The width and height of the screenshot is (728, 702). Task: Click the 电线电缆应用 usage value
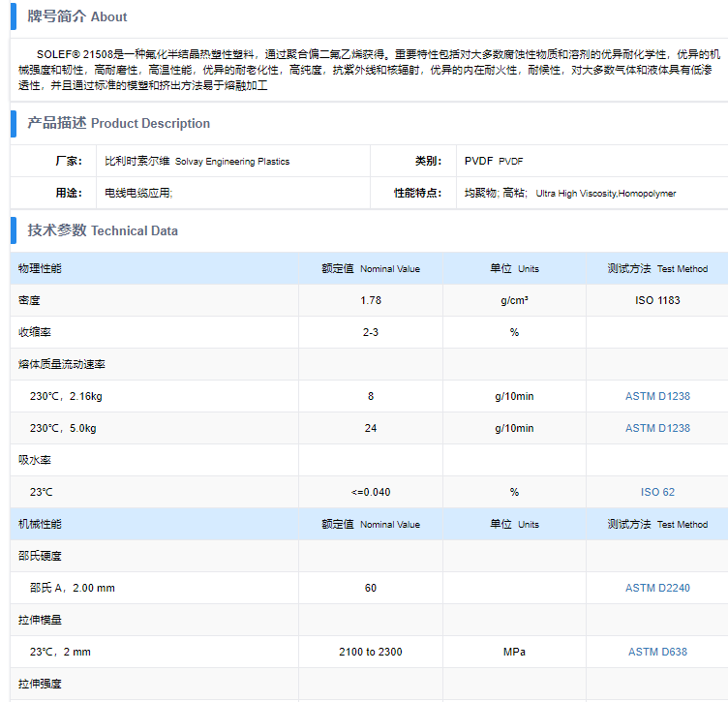coord(138,193)
